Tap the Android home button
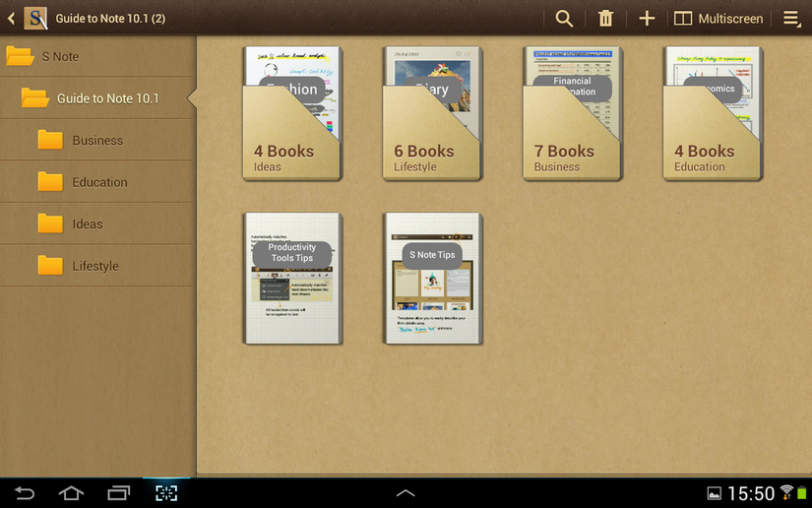This screenshot has height=508, width=812. click(x=71, y=493)
